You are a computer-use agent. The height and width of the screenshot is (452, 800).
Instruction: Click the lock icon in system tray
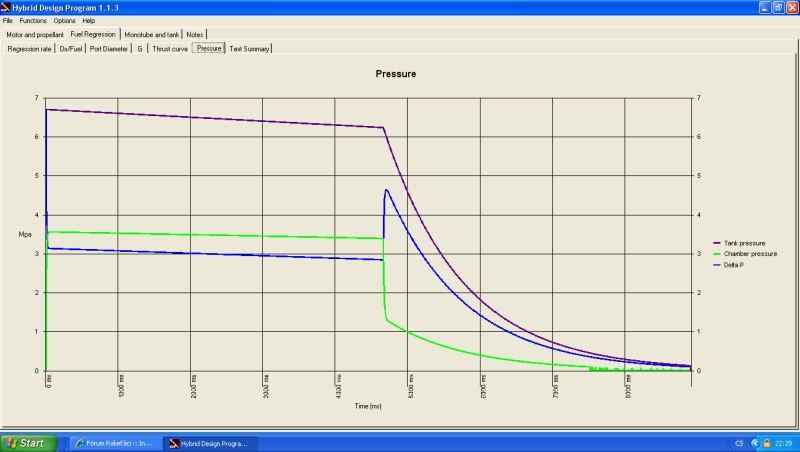coord(766,443)
